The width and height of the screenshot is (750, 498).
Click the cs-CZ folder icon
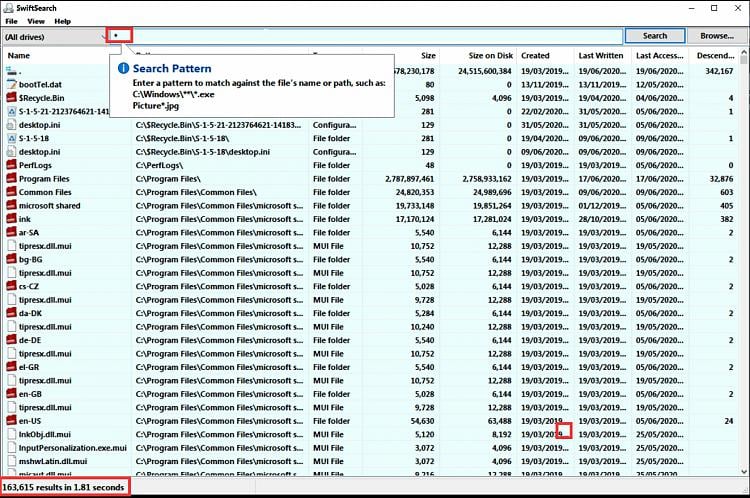(x=11, y=286)
